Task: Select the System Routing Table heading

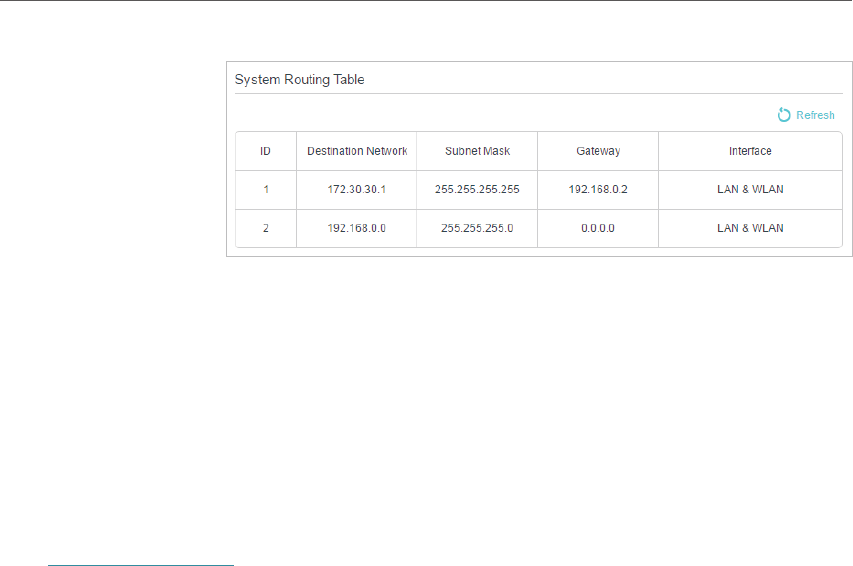Action: [x=299, y=79]
